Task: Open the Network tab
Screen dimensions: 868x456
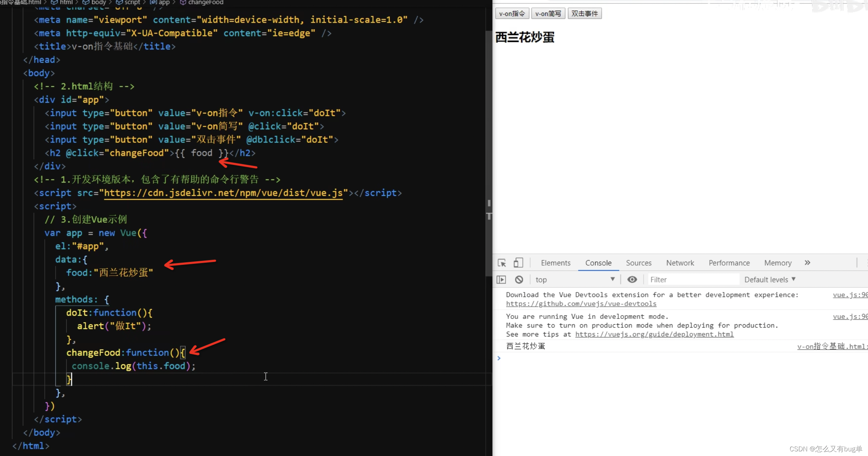Action: point(680,263)
